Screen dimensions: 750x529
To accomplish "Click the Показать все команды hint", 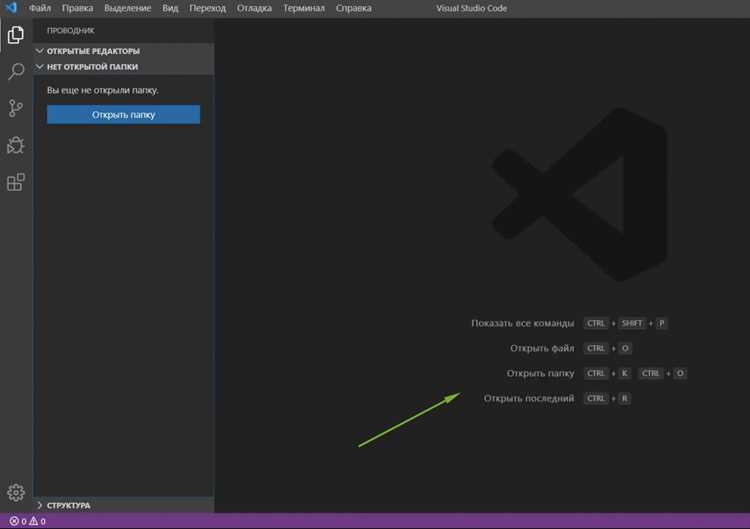I will pos(522,323).
